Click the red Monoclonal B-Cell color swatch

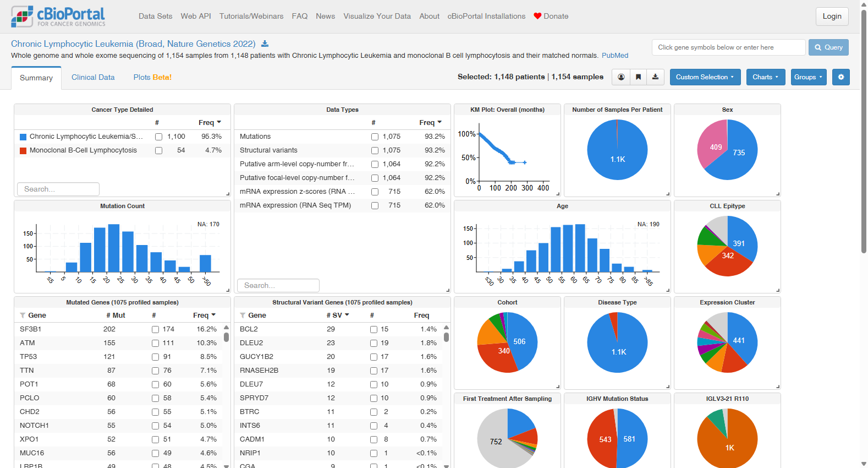pos(23,150)
